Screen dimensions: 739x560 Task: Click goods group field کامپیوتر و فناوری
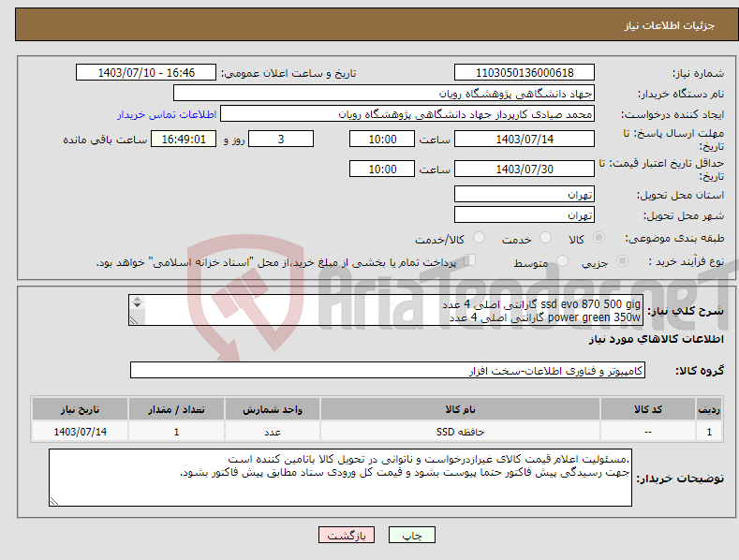coord(388,371)
